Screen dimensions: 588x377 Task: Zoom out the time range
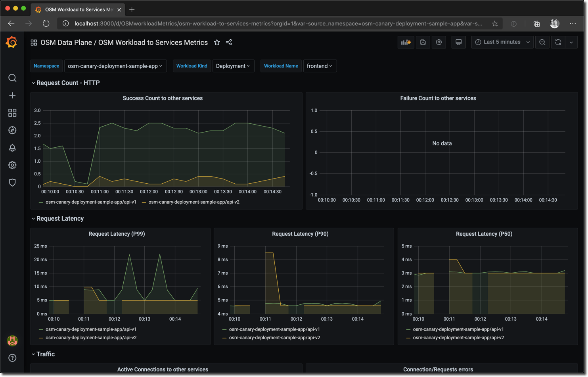click(542, 42)
